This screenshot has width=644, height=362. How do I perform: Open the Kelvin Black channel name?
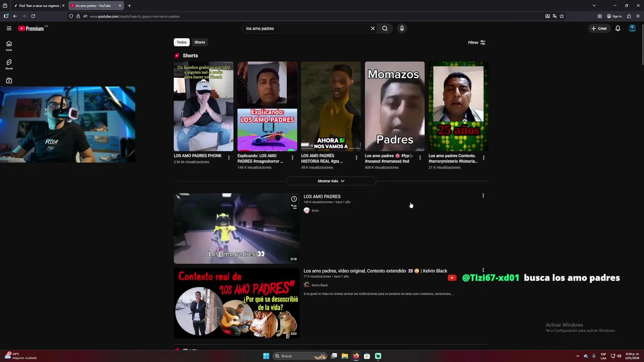tap(319, 285)
